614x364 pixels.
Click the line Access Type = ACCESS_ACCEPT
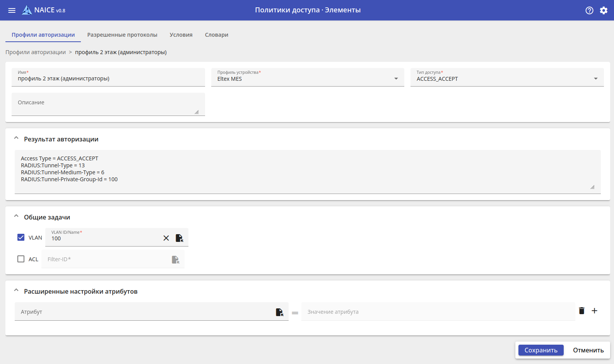pos(60,158)
